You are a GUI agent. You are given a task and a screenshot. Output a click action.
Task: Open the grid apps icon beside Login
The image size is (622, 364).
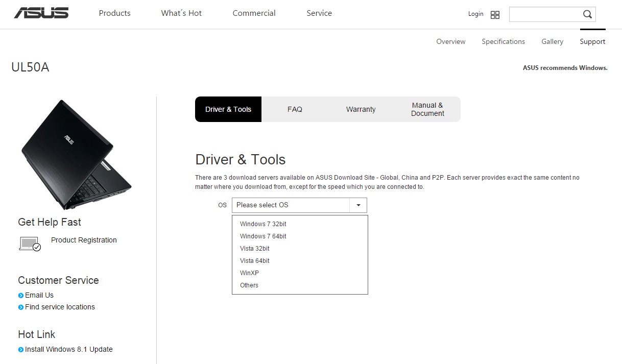coord(495,15)
